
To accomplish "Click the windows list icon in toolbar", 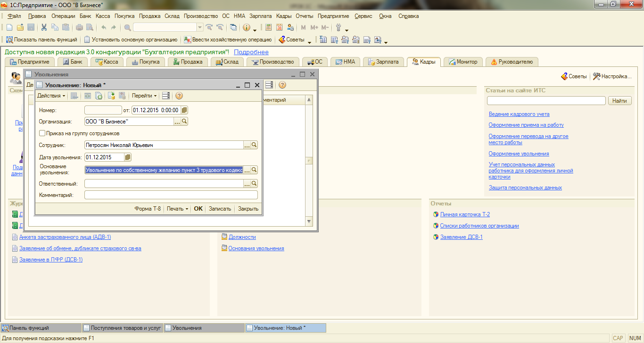I will click(x=233, y=27).
